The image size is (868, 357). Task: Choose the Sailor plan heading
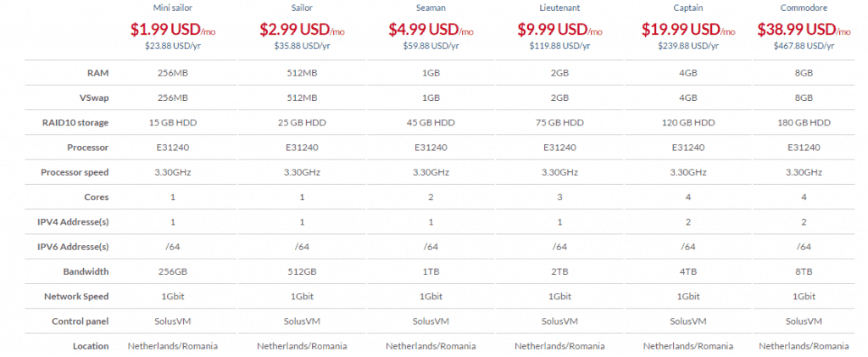(x=302, y=8)
